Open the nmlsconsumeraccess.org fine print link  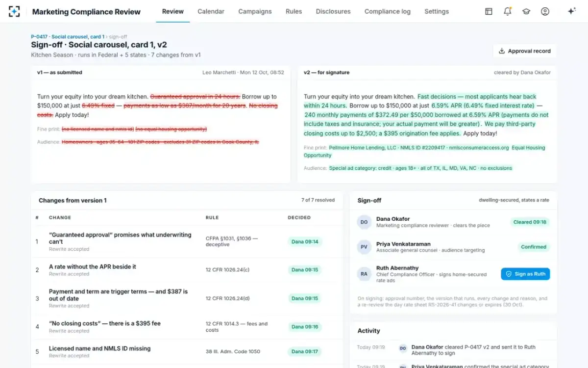(479, 147)
